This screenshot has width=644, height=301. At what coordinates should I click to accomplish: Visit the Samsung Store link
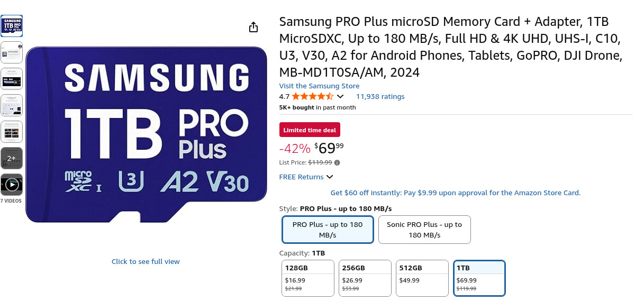point(319,86)
